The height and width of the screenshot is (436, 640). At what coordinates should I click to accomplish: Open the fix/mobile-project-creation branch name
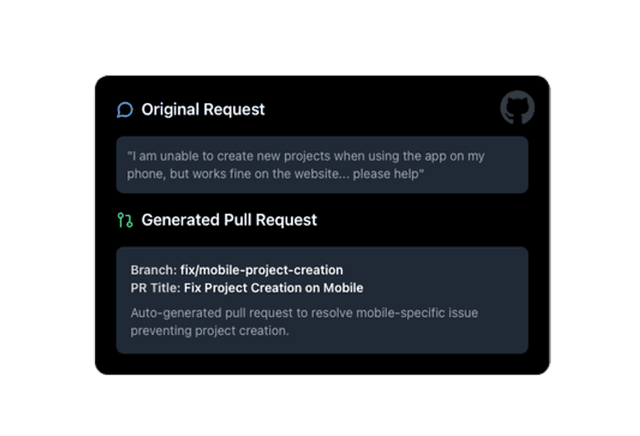click(x=262, y=270)
